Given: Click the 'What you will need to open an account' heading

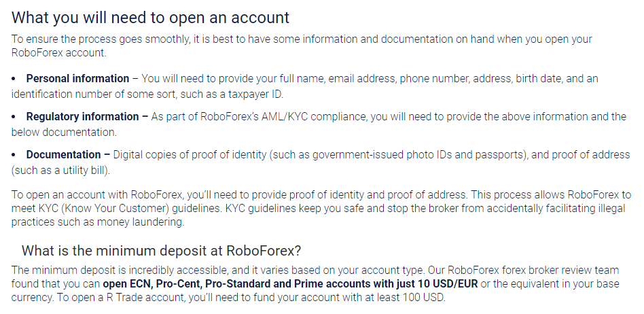Looking at the screenshot, I should coord(150,18).
